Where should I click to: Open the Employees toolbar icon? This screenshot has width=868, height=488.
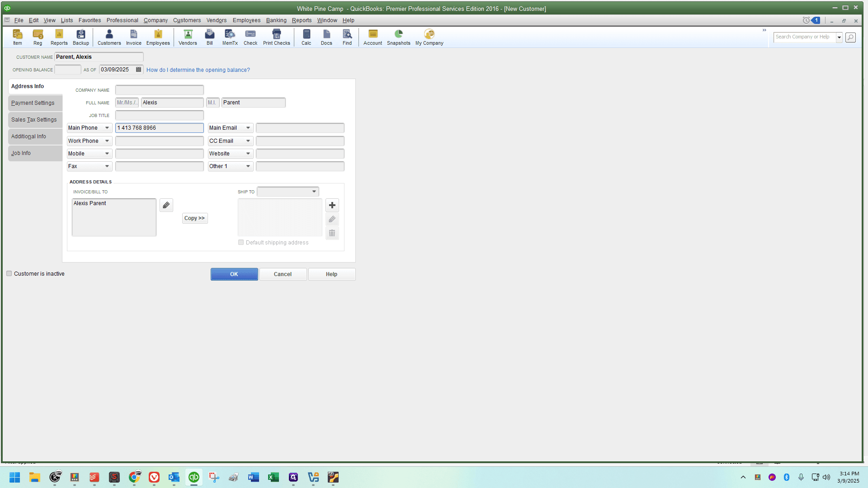pyautogui.click(x=158, y=37)
